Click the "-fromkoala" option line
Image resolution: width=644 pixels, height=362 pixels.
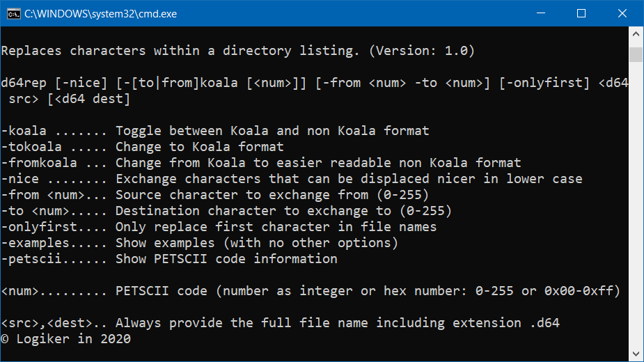261,163
